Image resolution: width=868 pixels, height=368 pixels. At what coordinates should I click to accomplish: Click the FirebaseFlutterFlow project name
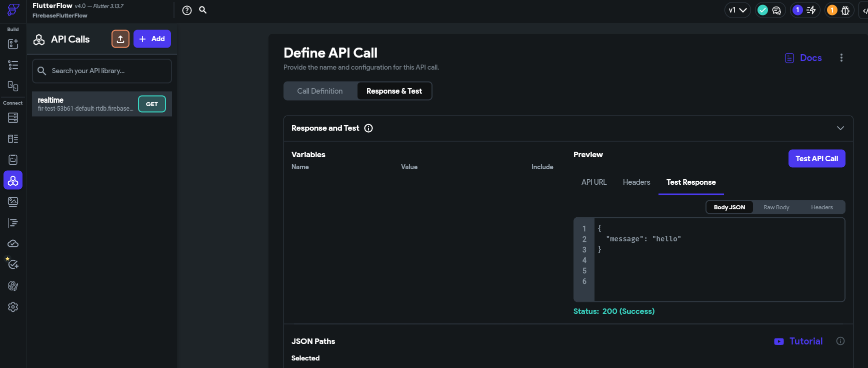pos(60,16)
